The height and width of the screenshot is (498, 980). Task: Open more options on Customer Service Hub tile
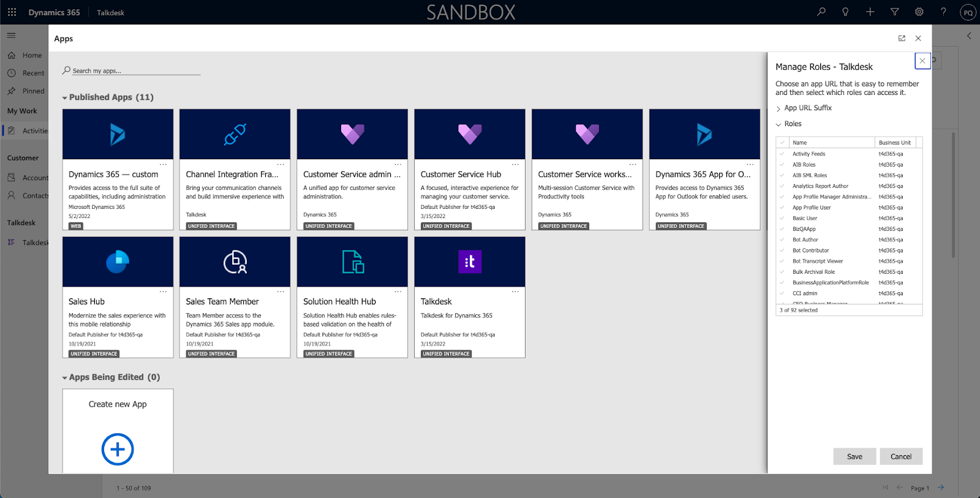[516, 164]
